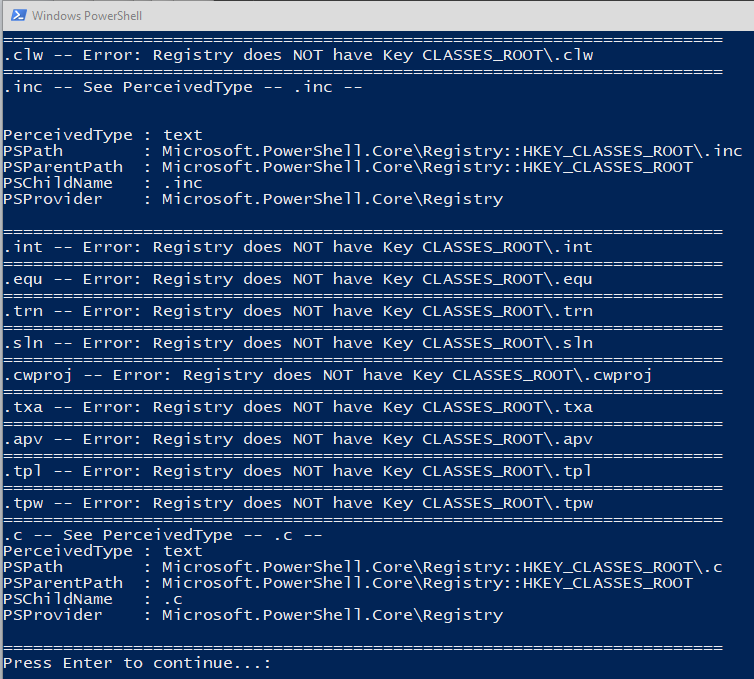Click the "Press Enter to continue" prompt
Viewport: 754px width, 679px height.
(137, 663)
